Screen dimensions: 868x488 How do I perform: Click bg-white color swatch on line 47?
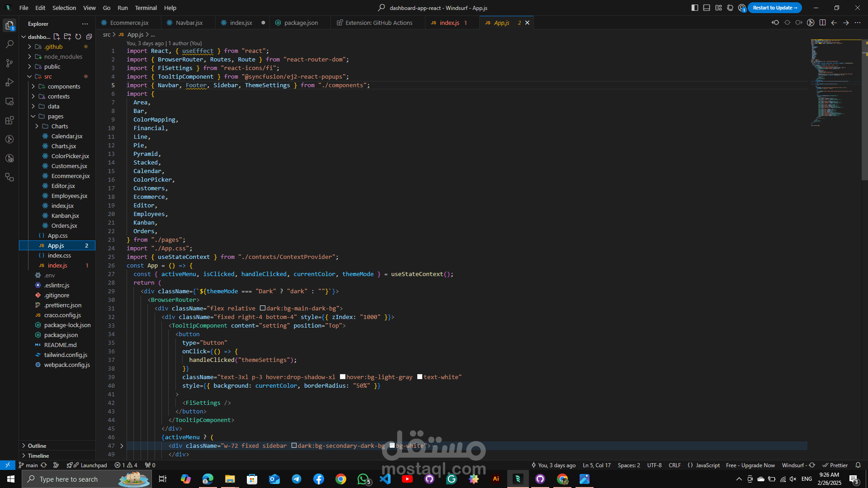pos(392,446)
